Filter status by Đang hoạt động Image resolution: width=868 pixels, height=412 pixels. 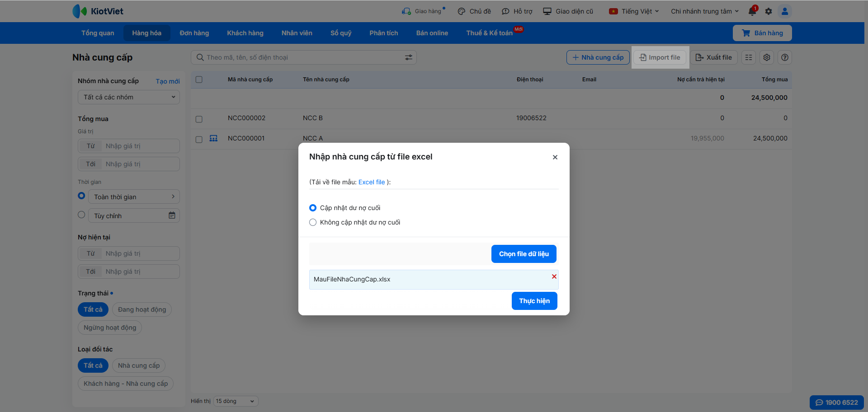[x=142, y=309]
